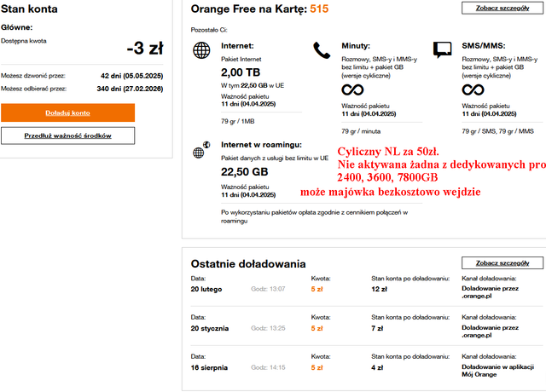
Task: Select the 20 stycznia top-up entry
Action: [212, 328]
